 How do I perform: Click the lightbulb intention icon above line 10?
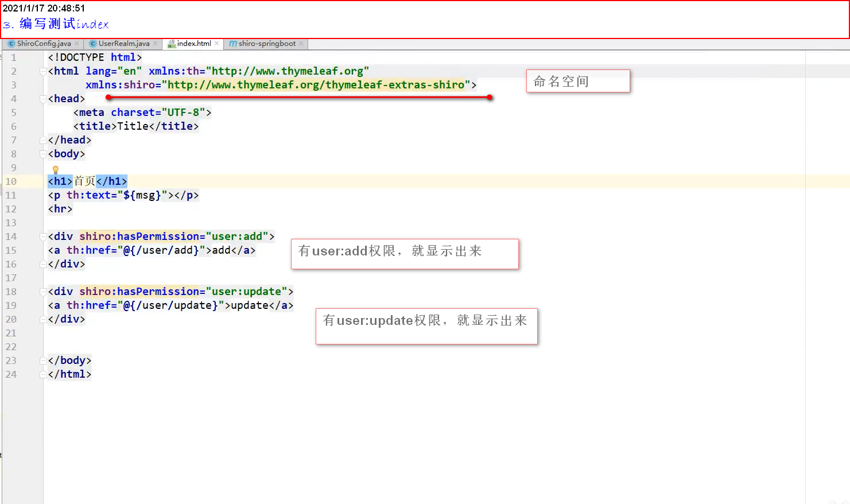pos(56,169)
